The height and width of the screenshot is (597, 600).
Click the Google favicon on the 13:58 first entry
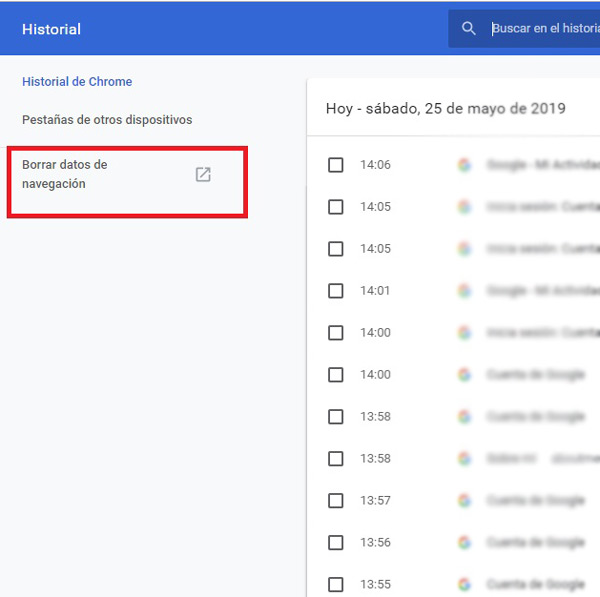464,416
